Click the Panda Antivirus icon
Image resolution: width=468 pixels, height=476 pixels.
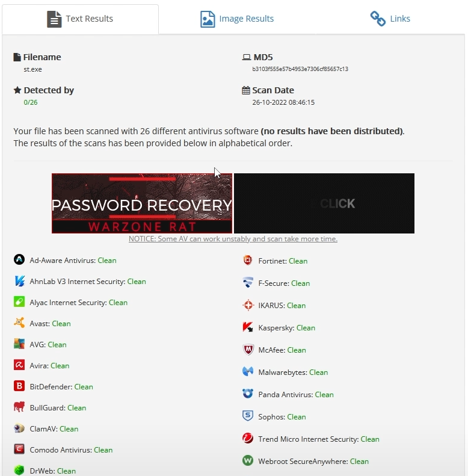(248, 394)
